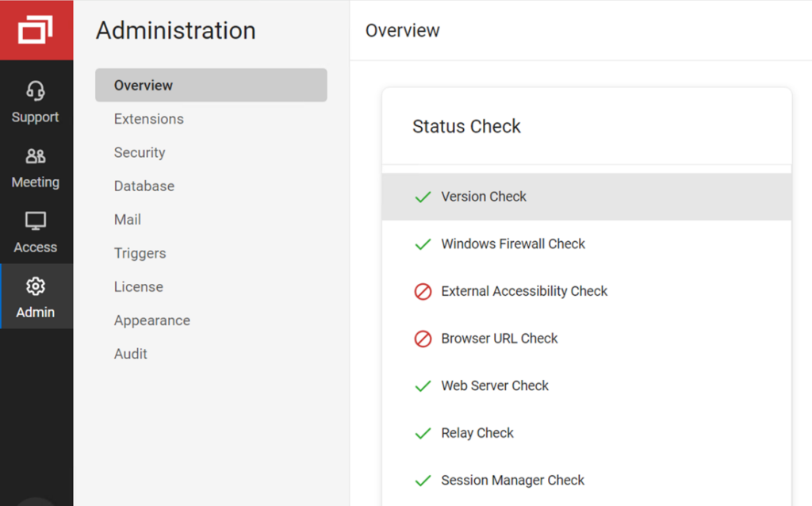Select Overview in the Administration menu
Screen dimensions: 812x506
click(144, 86)
